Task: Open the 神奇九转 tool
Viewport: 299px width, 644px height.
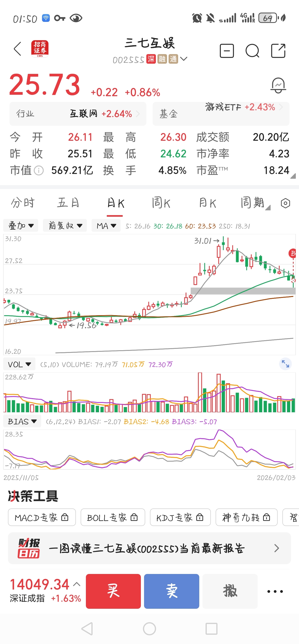Action: (x=246, y=517)
